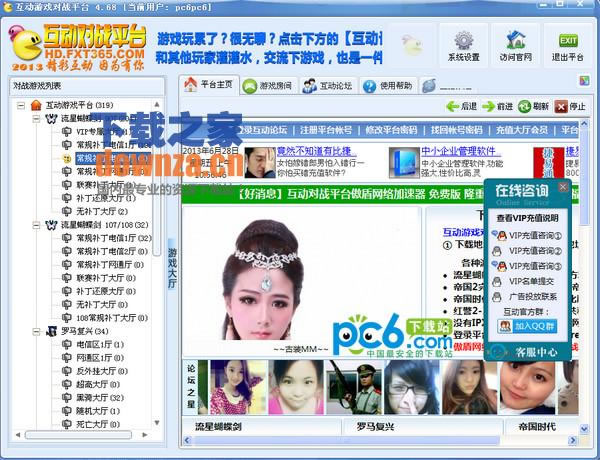The image size is (600, 460).
Task: Click 访问官网 house icon
Action: click(515, 40)
